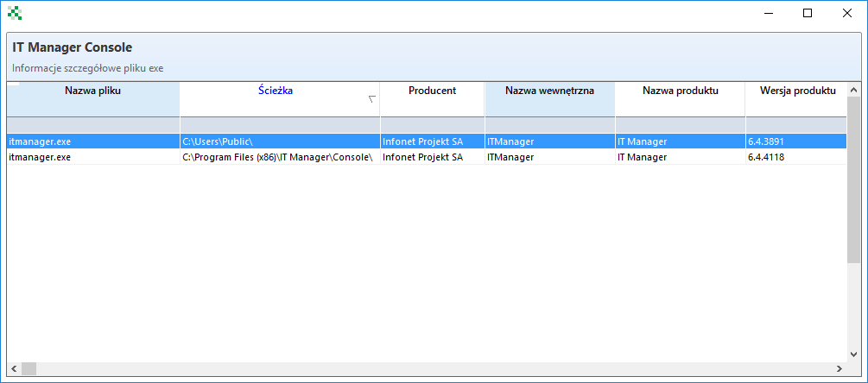Maximize the IT Manager Console window

(x=807, y=13)
